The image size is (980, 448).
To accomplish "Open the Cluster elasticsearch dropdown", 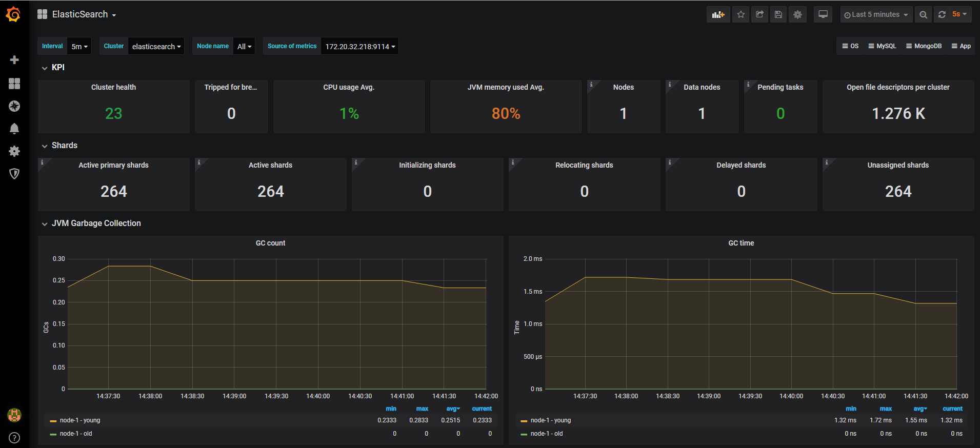I will [x=156, y=46].
